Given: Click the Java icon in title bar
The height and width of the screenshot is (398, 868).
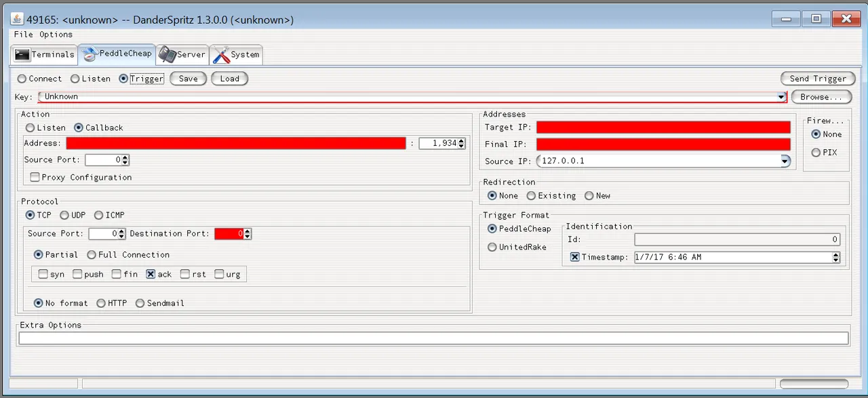Looking at the screenshot, I should 17,19.
